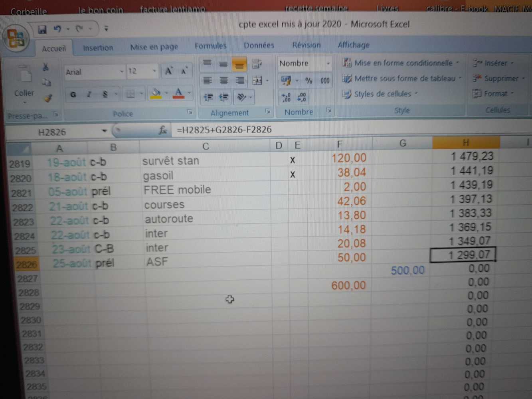This screenshot has height=399, width=532.
Task: Open the Format cells menu
Action: pyautogui.click(x=493, y=94)
